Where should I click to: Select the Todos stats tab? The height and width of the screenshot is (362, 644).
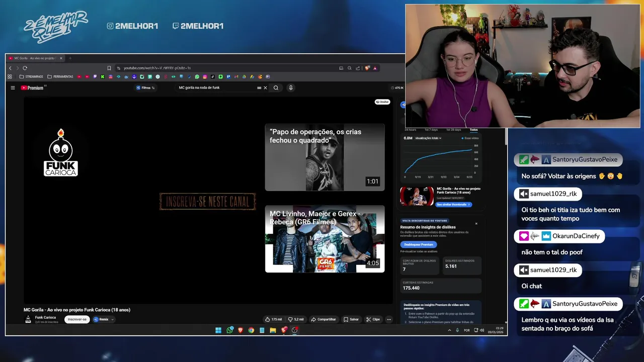click(x=473, y=130)
